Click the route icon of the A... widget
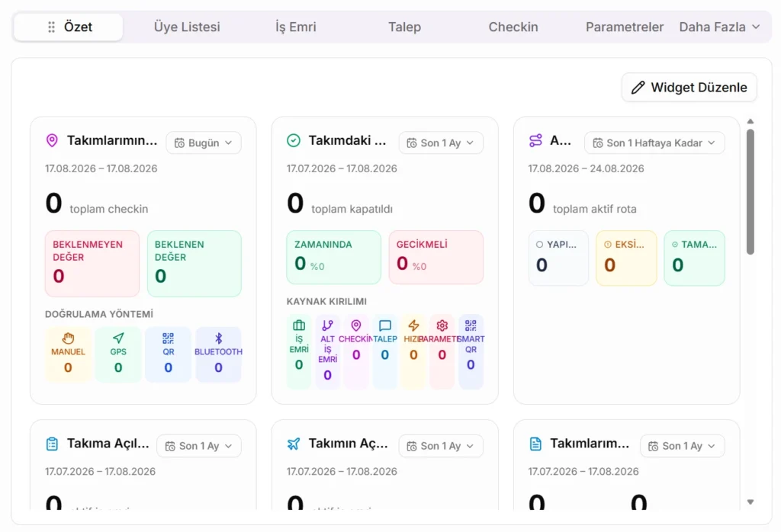 coord(535,141)
